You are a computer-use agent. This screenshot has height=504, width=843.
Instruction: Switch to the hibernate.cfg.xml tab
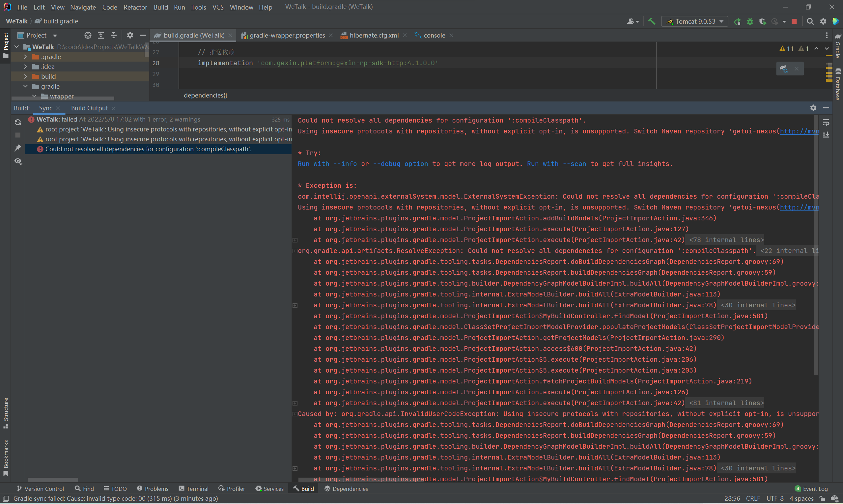coord(374,35)
